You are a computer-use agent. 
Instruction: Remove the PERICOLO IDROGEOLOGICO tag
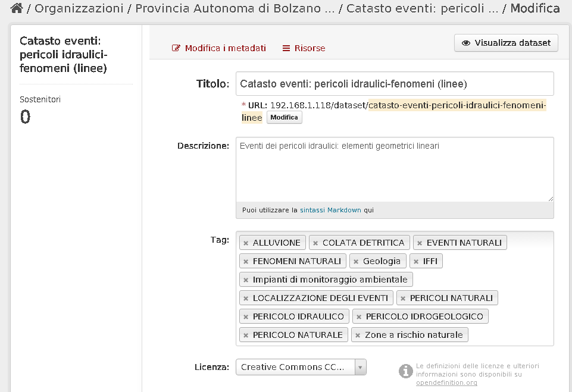pyautogui.click(x=359, y=317)
